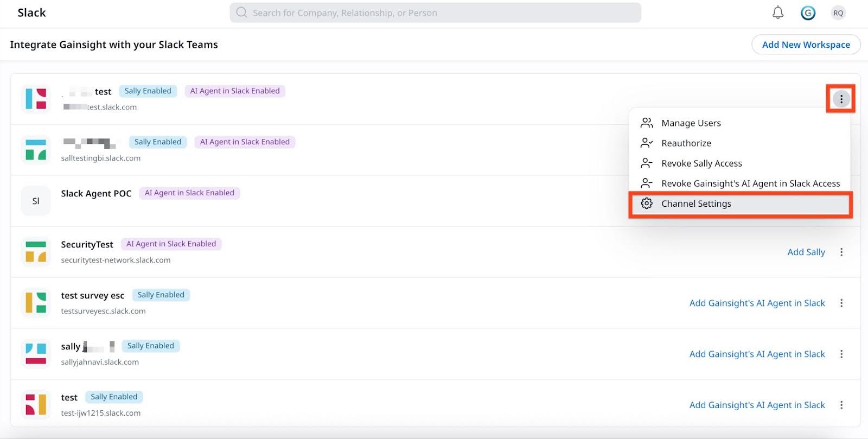Screen dimensions: 868x439
Task: Click the test-ijw1215.slack.com workspace logo
Action: [x=36, y=405]
